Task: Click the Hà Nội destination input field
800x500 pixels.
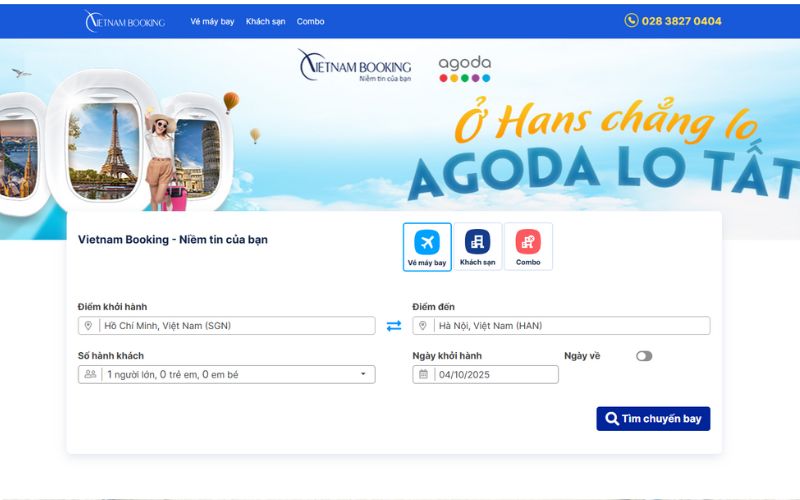Action: click(561, 326)
